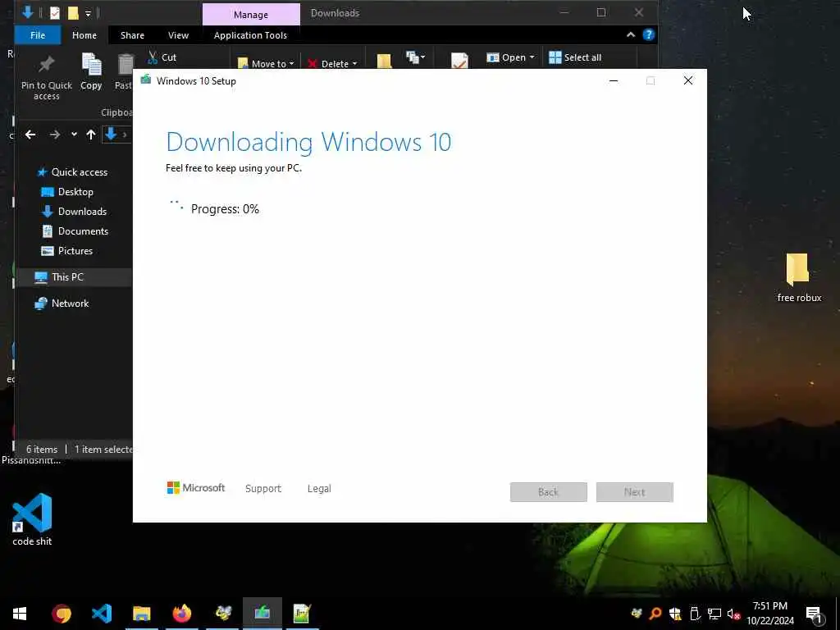
Task: Click the New folder icon in File Explorer ribbon
Action: pos(384,61)
